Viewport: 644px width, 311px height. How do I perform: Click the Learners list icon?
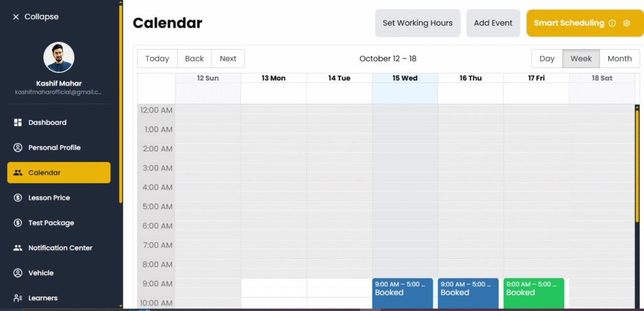coord(18,298)
